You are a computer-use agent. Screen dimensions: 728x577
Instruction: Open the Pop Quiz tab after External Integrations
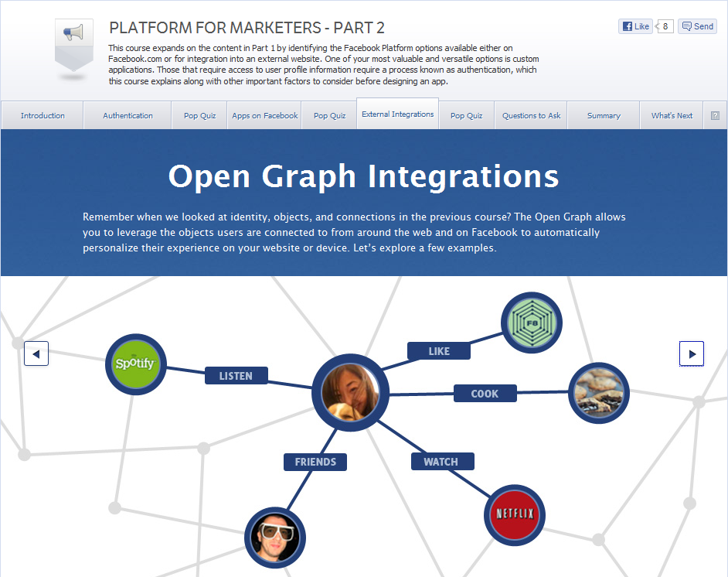[x=466, y=116]
